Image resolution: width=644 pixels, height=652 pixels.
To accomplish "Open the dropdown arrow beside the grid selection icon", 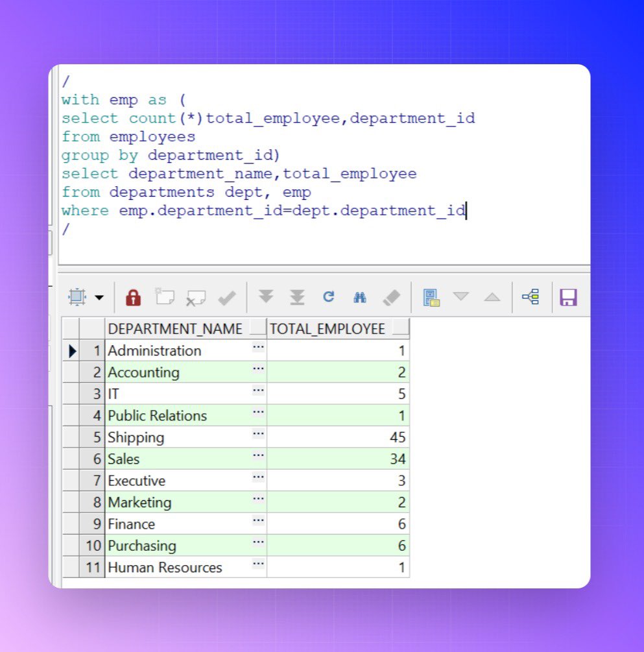I will (x=99, y=297).
